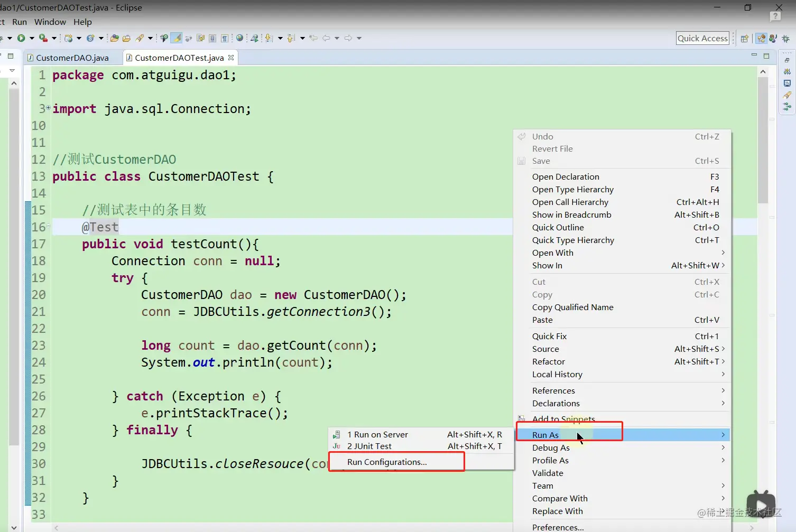Viewport: 796px width, 532px height.
Task: Open the Back history dropdown arrow
Action: (x=337, y=38)
